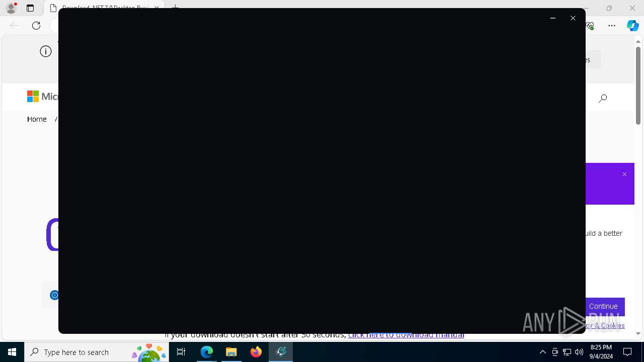Close the black foreground window
Screen dimensions: 644x362
pyautogui.click(x=573, y=18)
